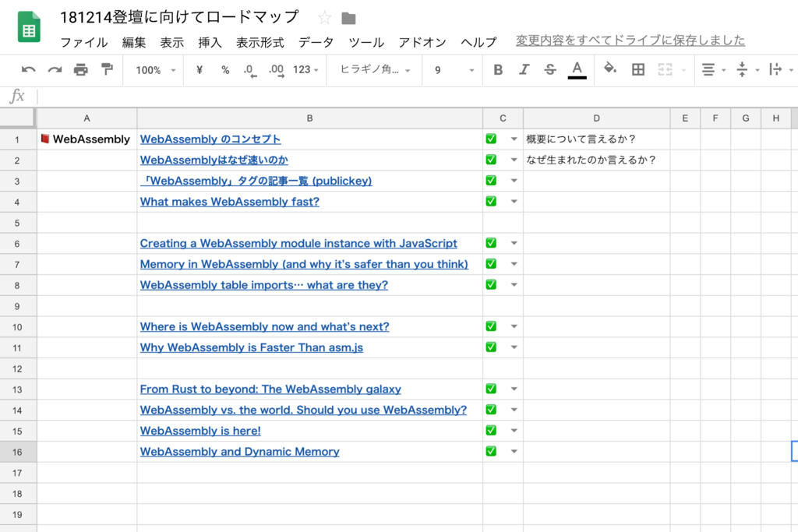Viewport: 798px width, 532px height.
Task: Open link Why WebAssembly is Faster Than asm.js
Action: click(252, 347)
